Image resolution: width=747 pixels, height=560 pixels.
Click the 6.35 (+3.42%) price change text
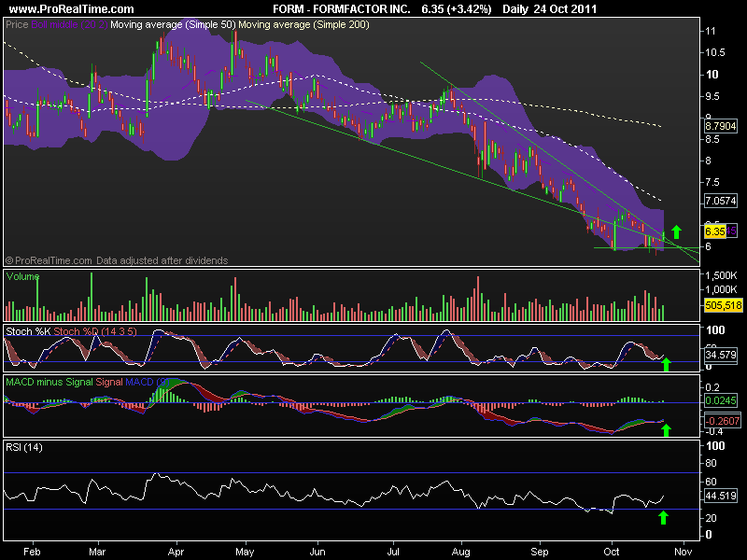click(x=457, y=9)
